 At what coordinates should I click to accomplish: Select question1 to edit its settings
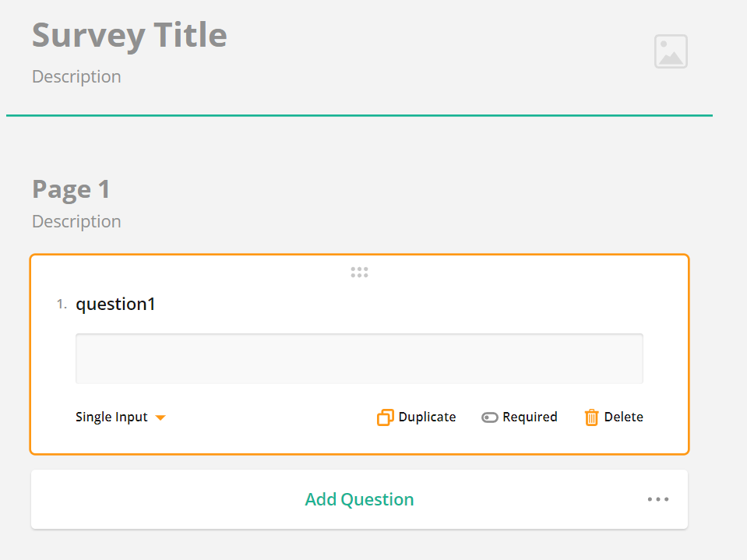pyautogui.click(x=115, y=304)
